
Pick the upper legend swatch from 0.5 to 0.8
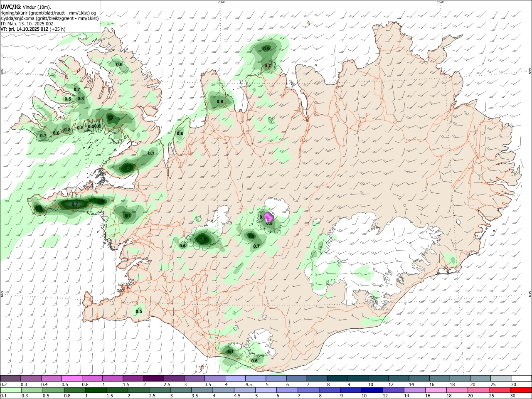tap(71, 378)
